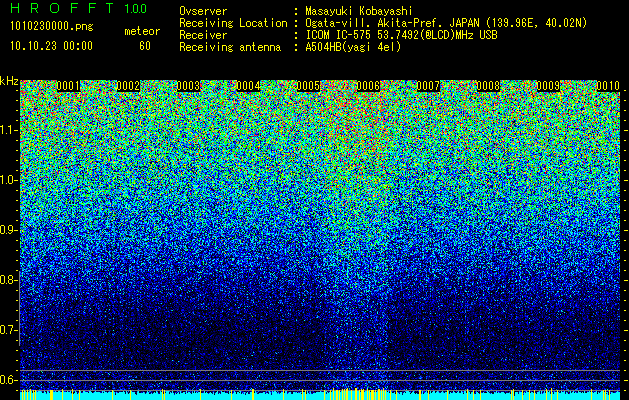The image size is (629, 400).
Task: Click the A504HB(yagi 4el) antenna text
Action: pos(353,47)
